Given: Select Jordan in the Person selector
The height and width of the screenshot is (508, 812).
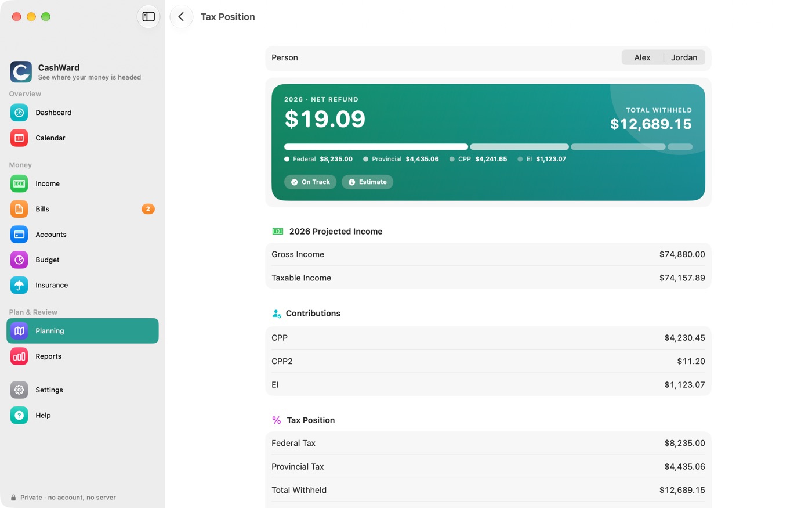Looking at the screenshot, I should (x=684, y=57).
